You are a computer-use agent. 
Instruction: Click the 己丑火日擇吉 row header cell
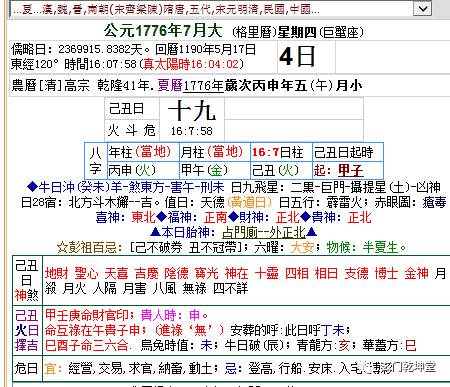tap(27, 330)
